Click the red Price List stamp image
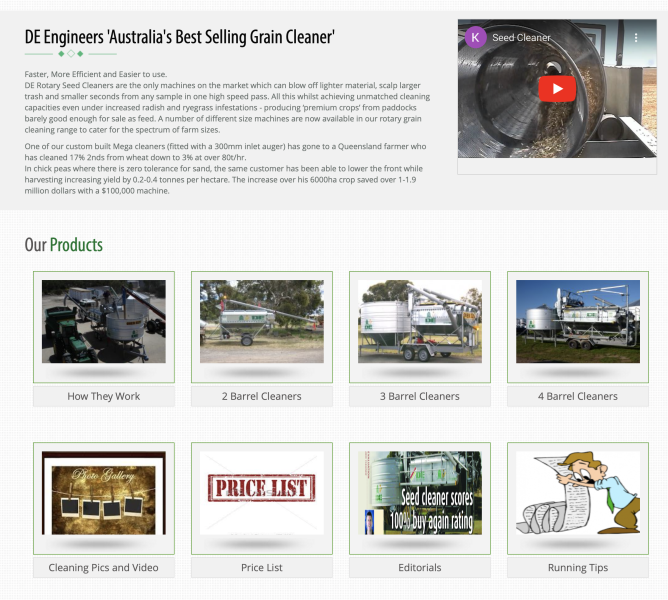 point(262,490)
